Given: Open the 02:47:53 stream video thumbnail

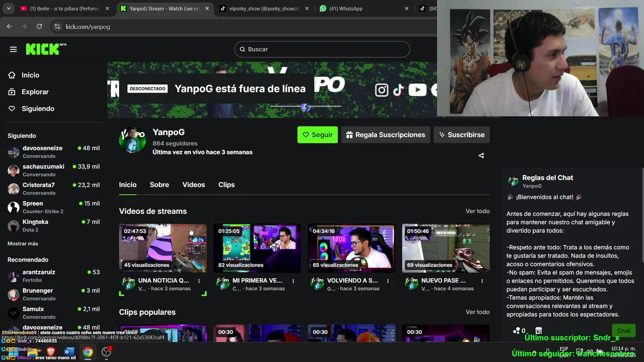Looking at the screenshot, I should tap(163, 248).
